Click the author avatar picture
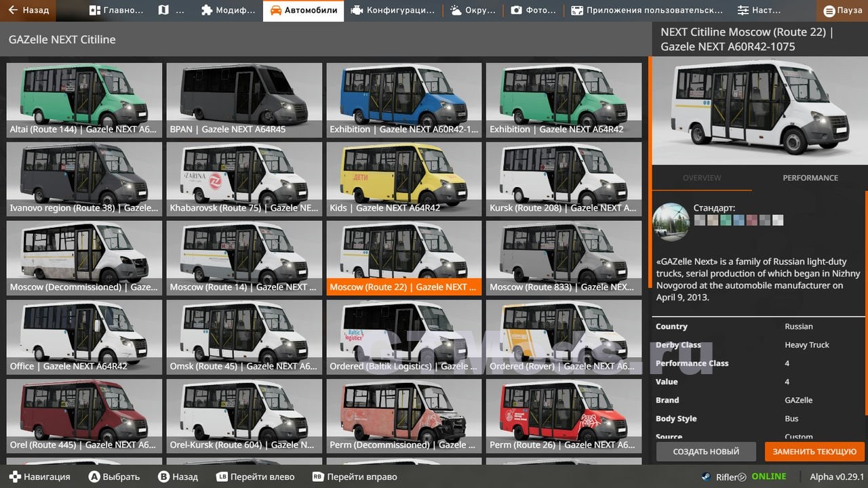The height and width of the screenshot is (488, 868). 671,222
